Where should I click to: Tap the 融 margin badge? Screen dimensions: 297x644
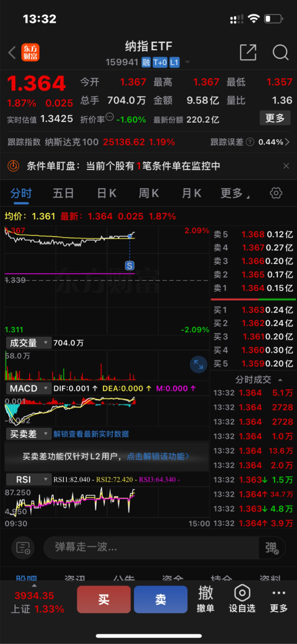coord(146,62)
